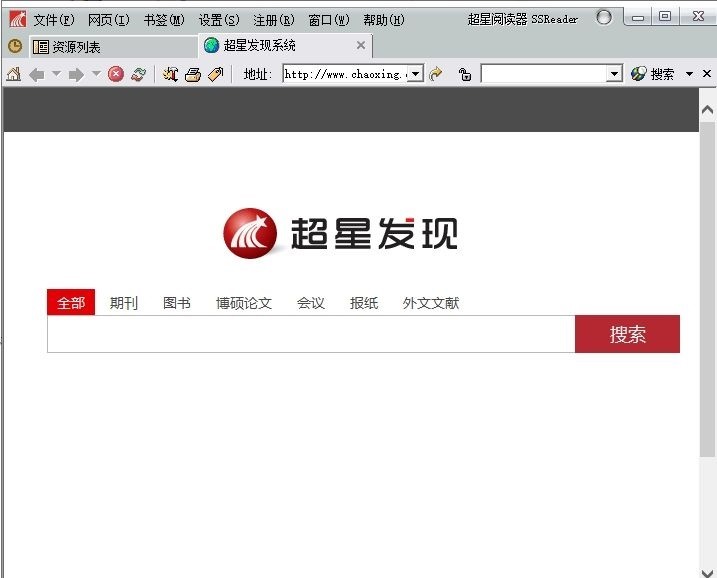
Task: Select the 外文文献 search category
Action: pyautogui.click(x=431, y=303)
